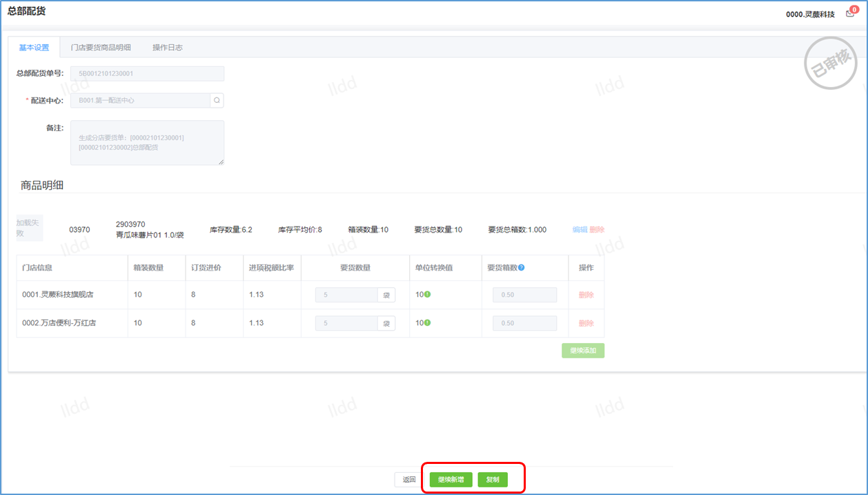Click the green info icon in 灵蕨科技旗舰店 row
Viewport: 868px width, 495px height.
point(428,295)
